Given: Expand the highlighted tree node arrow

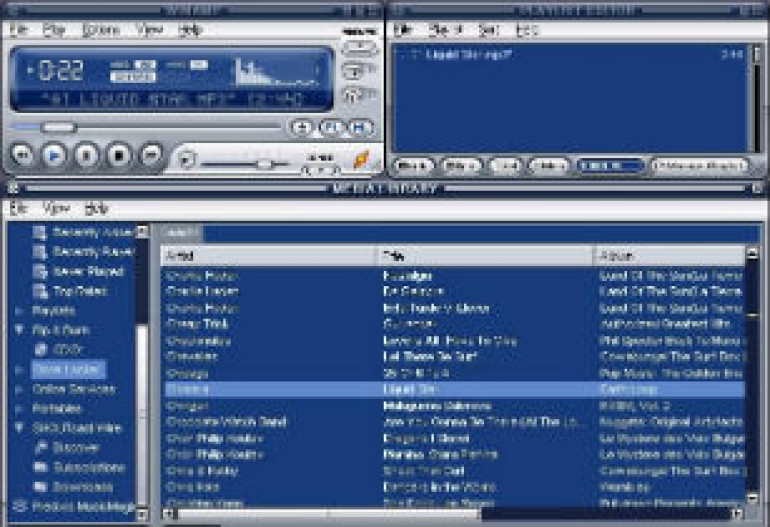Looking at the screenshot, I should 19,370.
